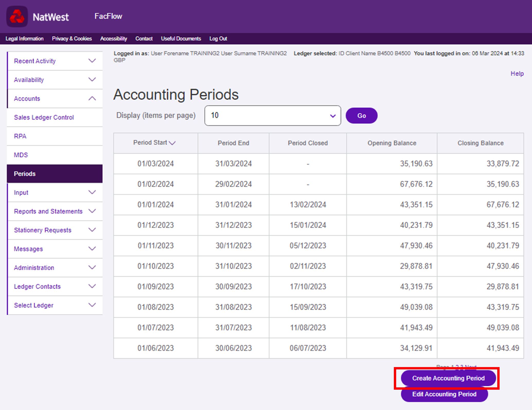Select the RPA menu item
The image size is (532, 410).
coord(20,136)
